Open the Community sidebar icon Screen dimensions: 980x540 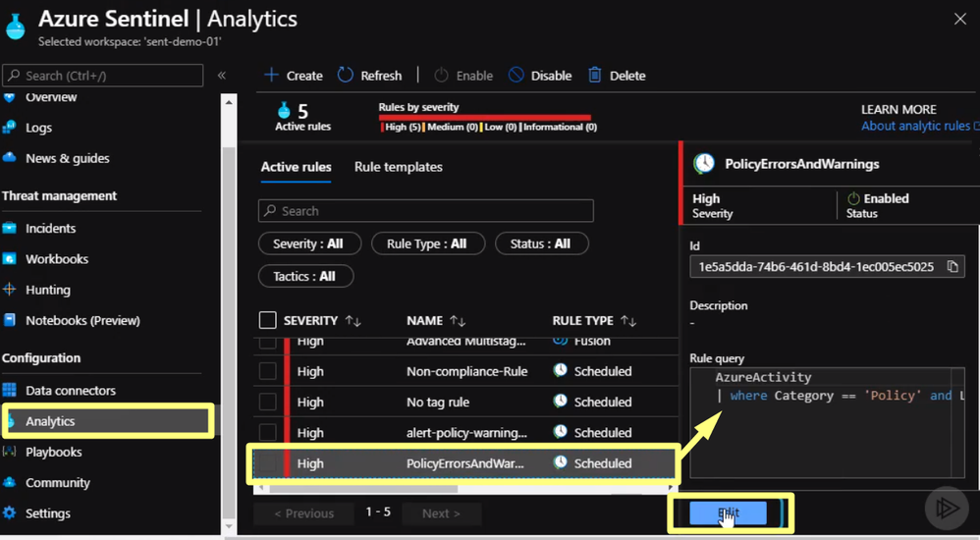10,482
